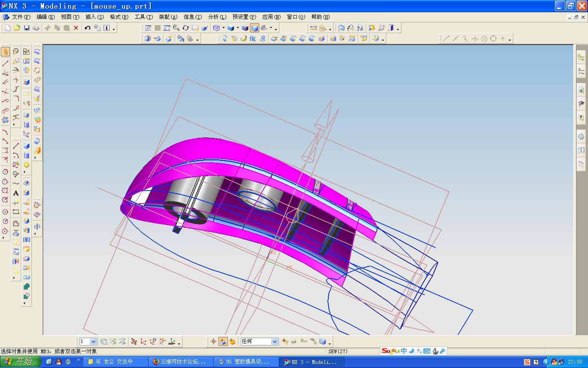Toggle the endpoint snap line icon

(x=446, y=38)
